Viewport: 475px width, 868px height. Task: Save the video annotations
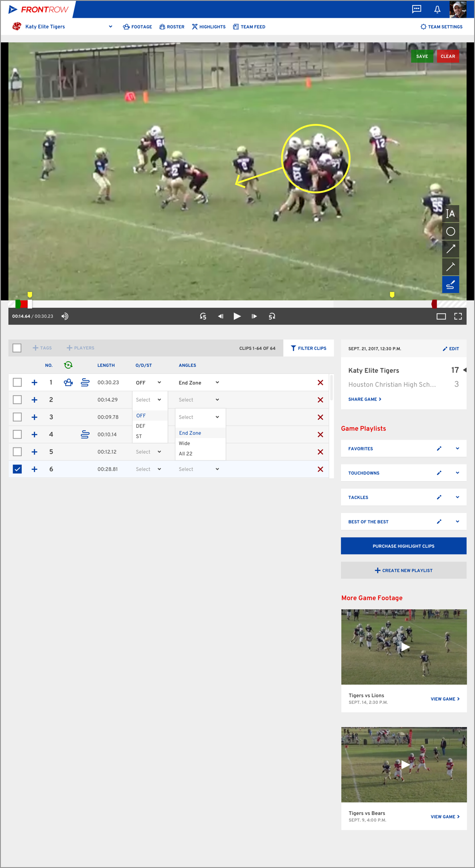[x=422, y=56]
